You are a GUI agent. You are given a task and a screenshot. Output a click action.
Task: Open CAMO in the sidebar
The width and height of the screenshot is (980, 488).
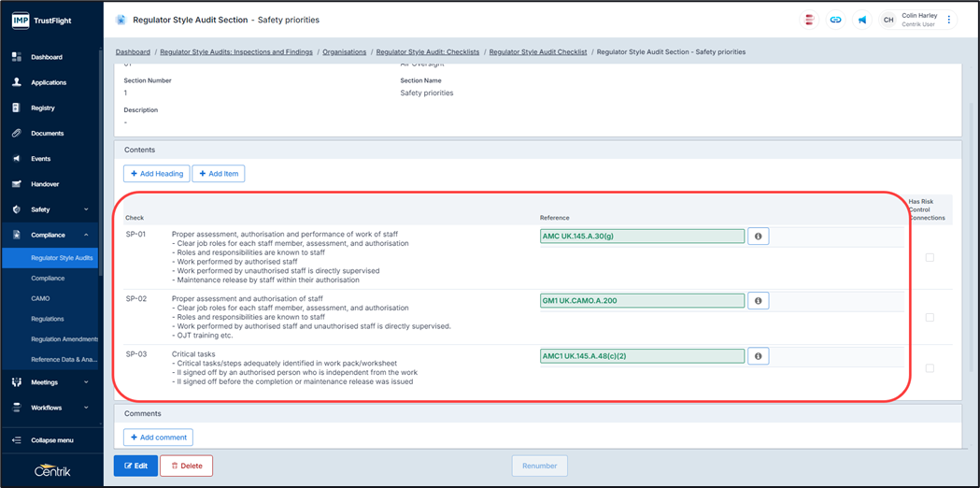tap(40, 298)
